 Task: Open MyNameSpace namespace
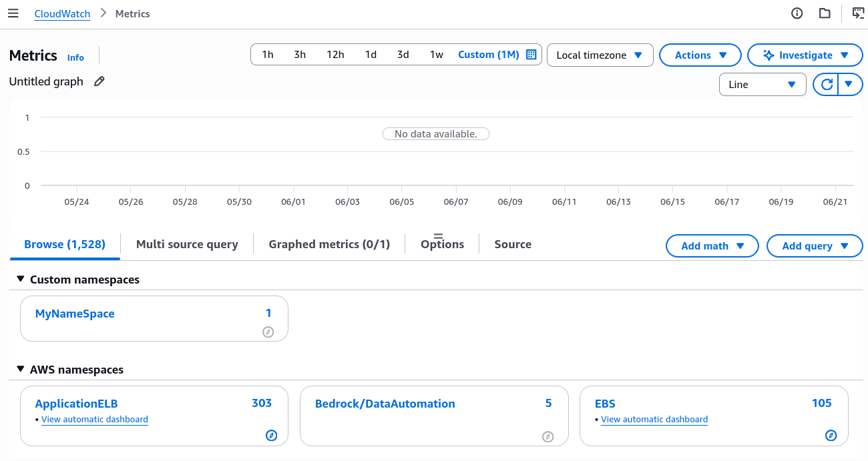click(75, 314)
